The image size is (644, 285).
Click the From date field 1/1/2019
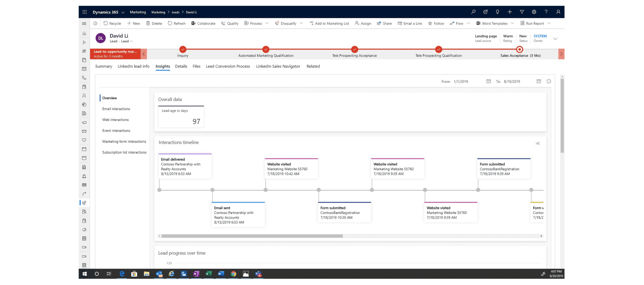point(461,81)
